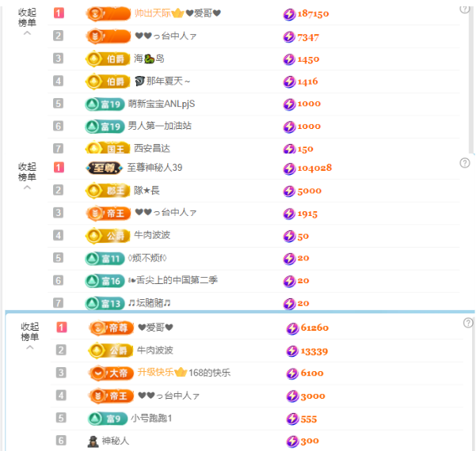The image size is (476, 451).
Task: Click the 富16 level badge
Action: click(x=105, y=281)
